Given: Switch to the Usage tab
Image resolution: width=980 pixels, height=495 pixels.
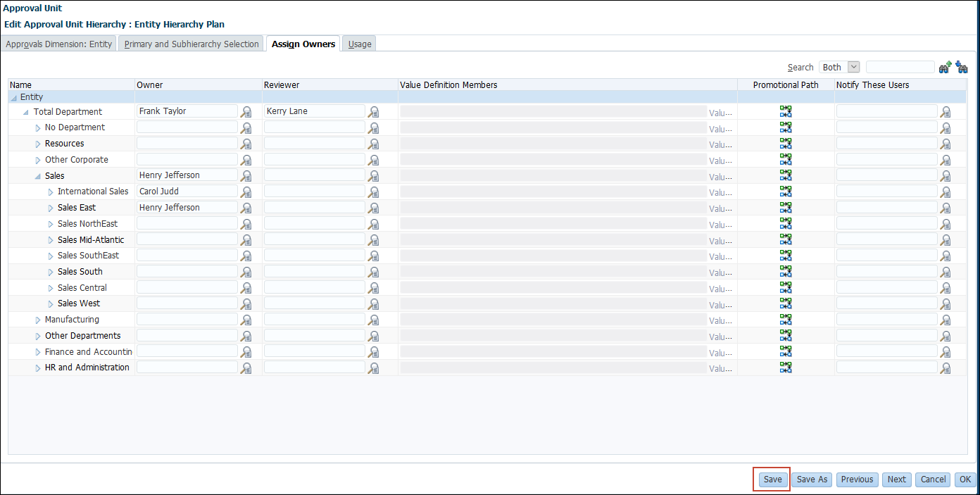Looking at the screenshot, I should coord(360,44).
